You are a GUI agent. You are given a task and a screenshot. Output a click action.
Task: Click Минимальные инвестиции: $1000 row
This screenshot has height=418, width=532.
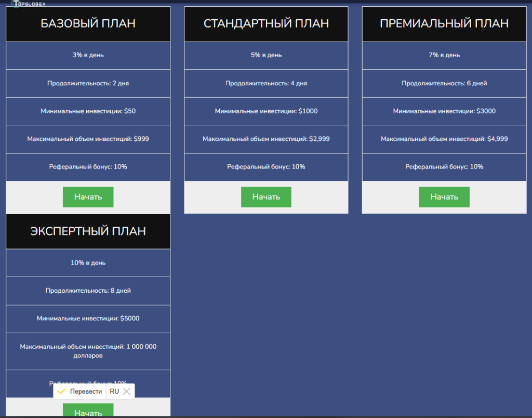pyautogui.click(x=266, y=111)
